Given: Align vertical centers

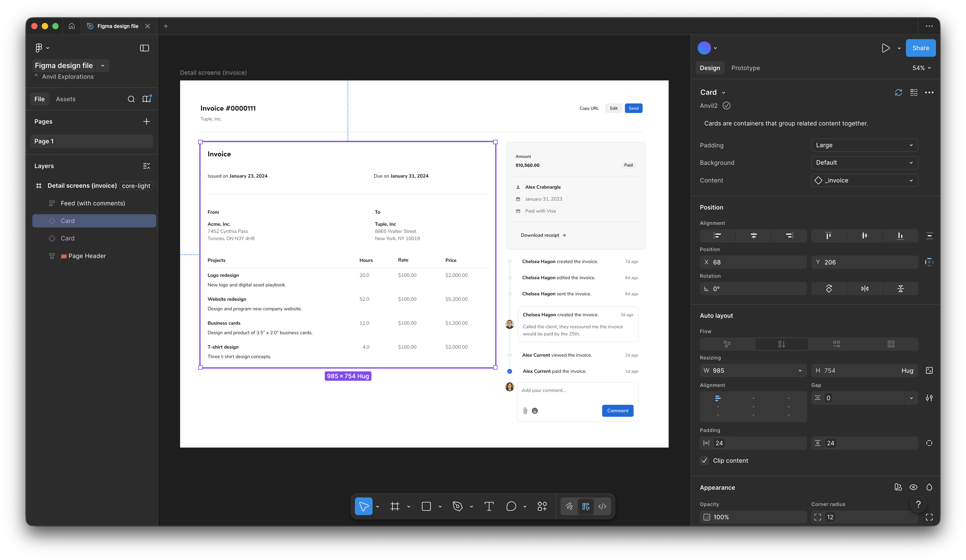Looking at the screenshot, I should pos(864,236).
